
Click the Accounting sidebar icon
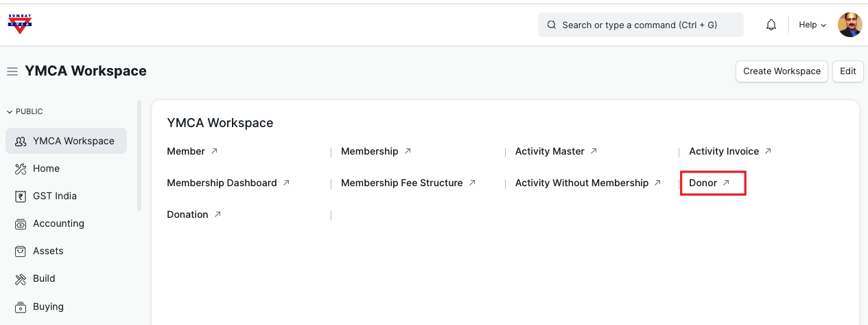click(x=21, y=224)
